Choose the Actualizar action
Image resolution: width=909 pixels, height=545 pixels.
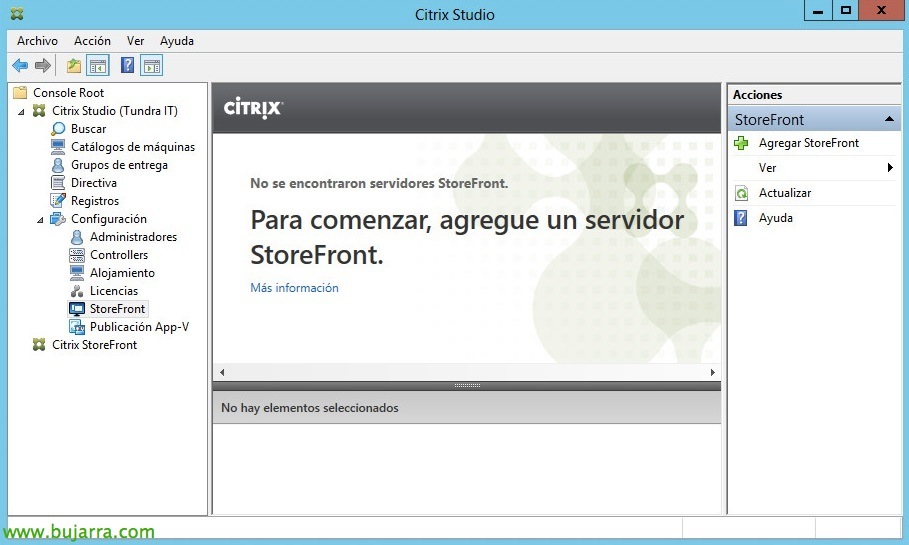pos(785,193)
